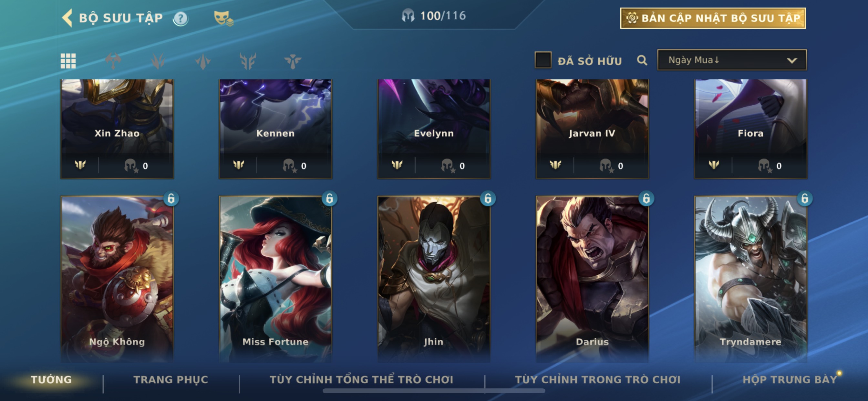Select the all-champions grid filter icon
The width and height of the screenshot is (868, 401).
point(68,61)
